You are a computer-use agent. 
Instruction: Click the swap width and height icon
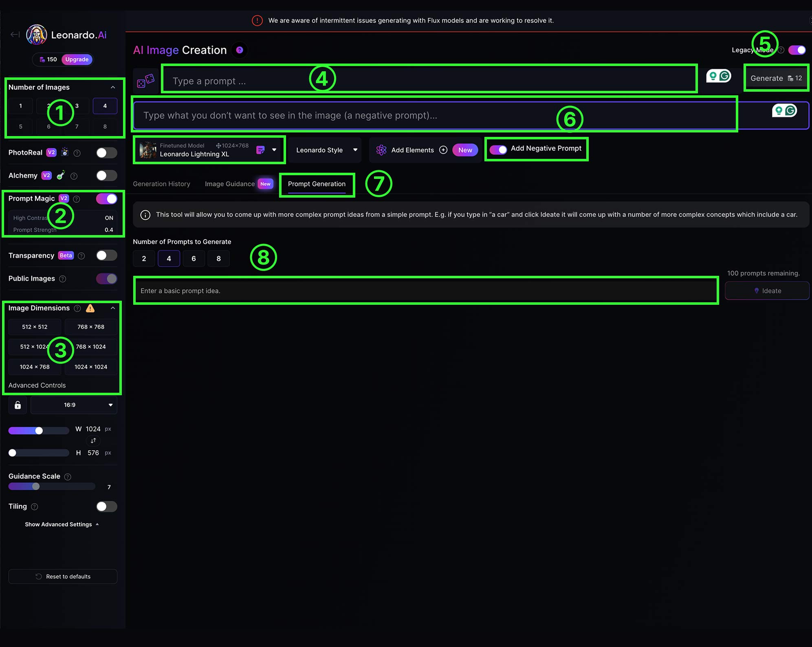(93, 440)
